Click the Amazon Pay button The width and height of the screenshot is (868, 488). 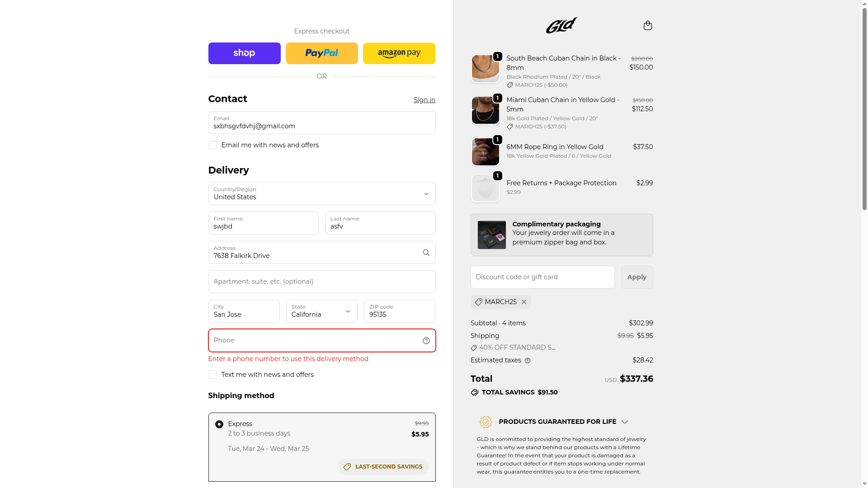(x=399, y=53)
